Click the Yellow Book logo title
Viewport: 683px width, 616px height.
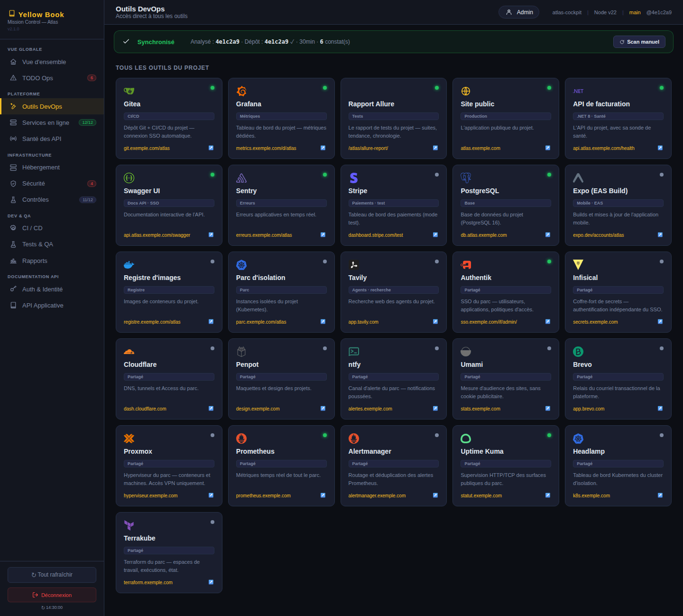coord(37,14)
